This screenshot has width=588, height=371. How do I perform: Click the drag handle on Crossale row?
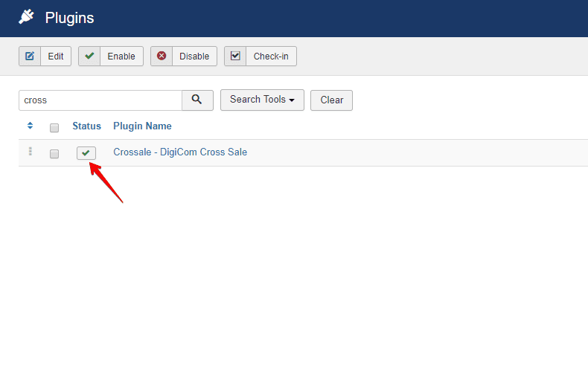pos(31,152)
